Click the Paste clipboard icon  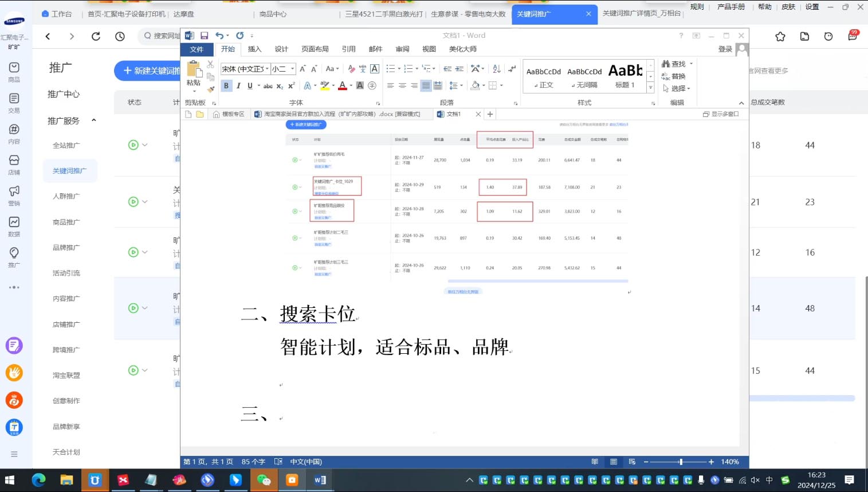(x=194, y=69)
